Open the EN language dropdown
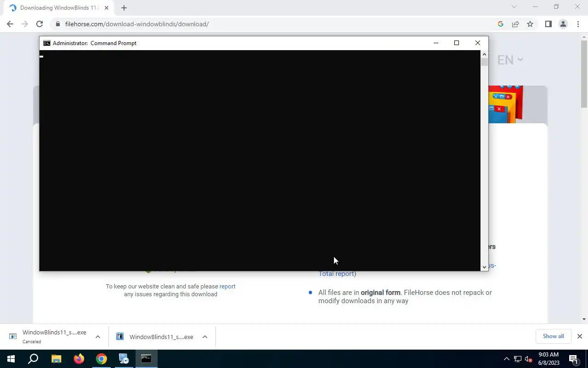The height and width of the screenshot is (368, 588). (510, 60)
